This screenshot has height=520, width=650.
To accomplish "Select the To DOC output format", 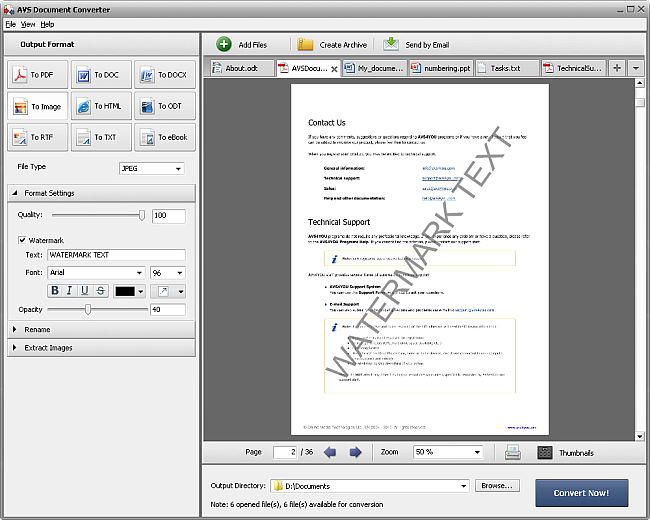I will pos(101,75).
